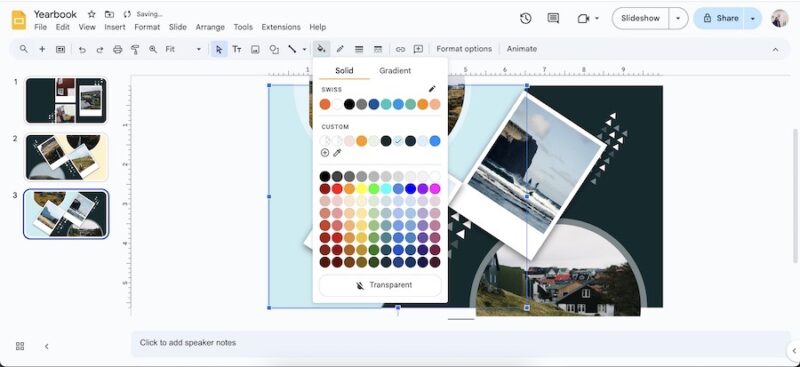
Task: Open the File menu
Action: (x=40, y=27)
